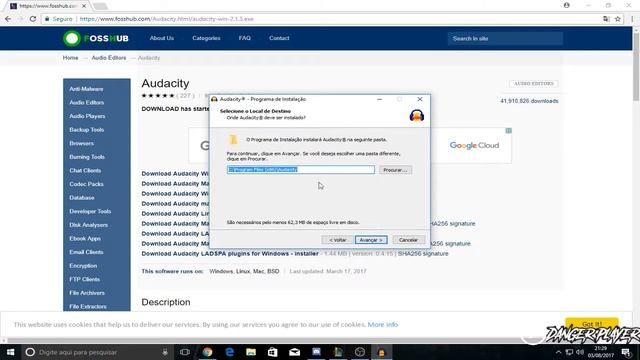Click the browser back arrow
Image resolution: width=640 pixels, height=360 pixels.
8,19
